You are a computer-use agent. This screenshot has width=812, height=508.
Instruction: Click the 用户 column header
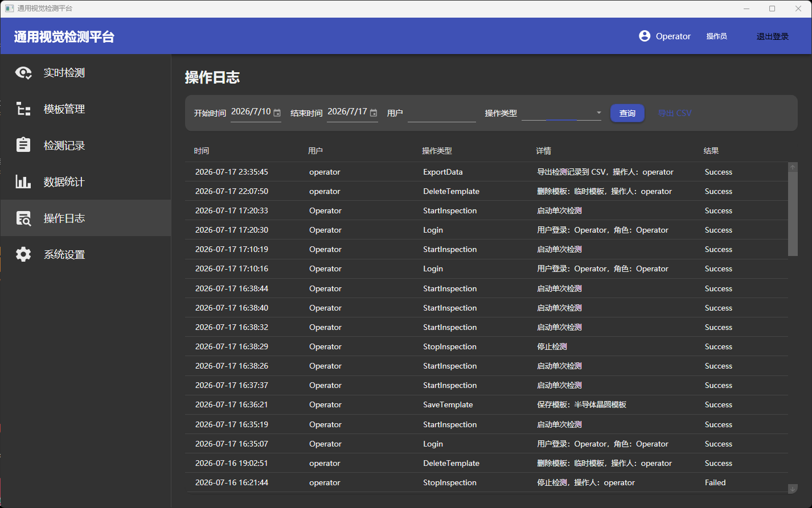(x=315, y=151)
